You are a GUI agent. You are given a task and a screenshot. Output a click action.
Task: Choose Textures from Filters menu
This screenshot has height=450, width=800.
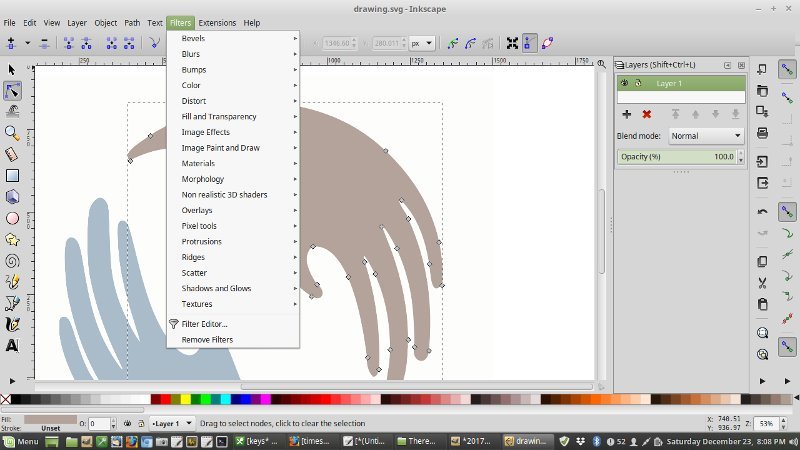pos(233,304)
